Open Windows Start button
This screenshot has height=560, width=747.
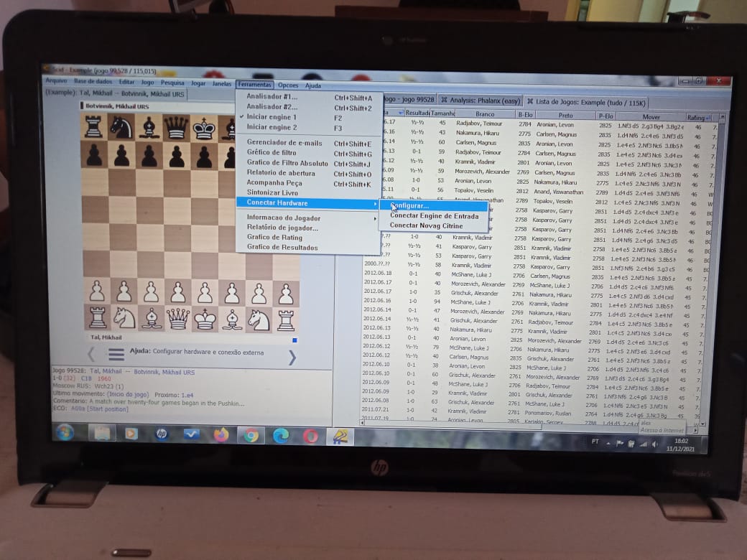pyautogui.click(x=65, y=433)
